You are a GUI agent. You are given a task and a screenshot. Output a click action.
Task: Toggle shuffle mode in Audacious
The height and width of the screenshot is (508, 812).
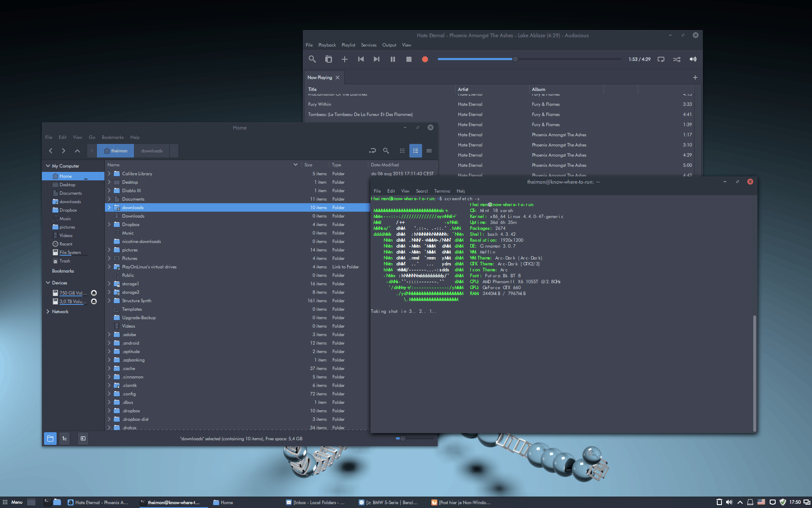[677, 59]
